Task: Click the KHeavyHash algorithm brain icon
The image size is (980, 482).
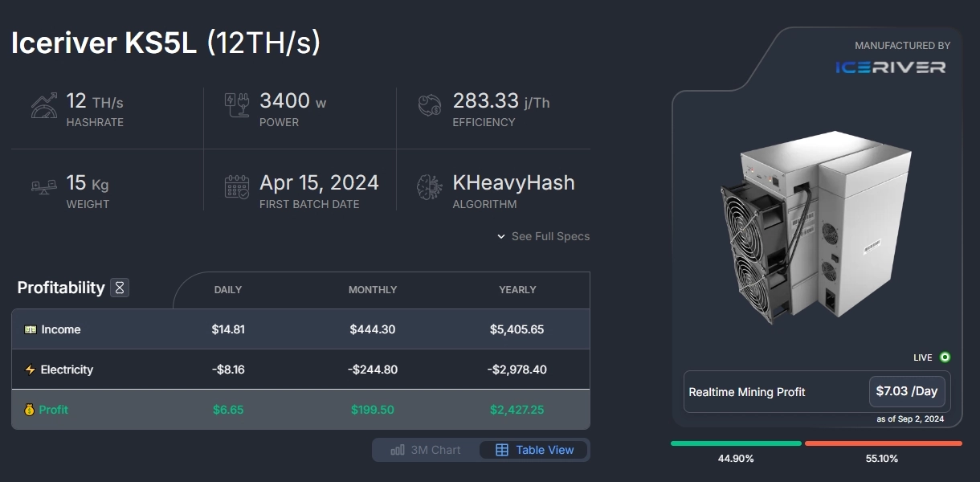Action: pos(430,187)
